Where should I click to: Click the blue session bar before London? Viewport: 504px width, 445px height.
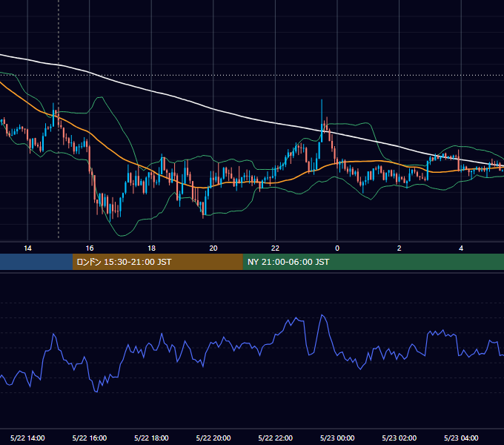coord(36,262)
